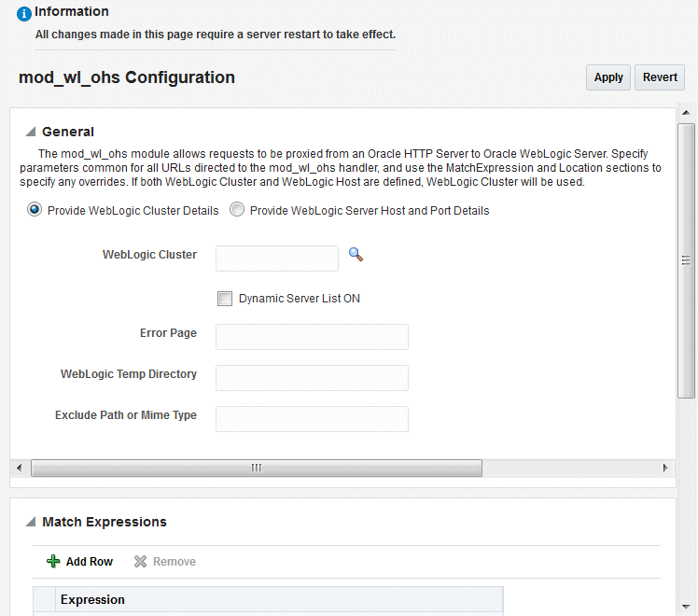Click the Add Row label
The image size is (698, 616).
[x=90, y=562]
